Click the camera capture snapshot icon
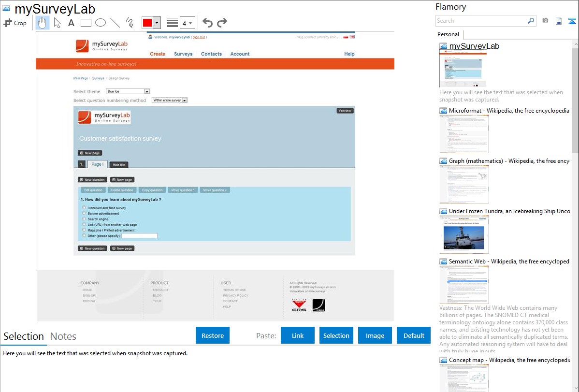The width and height of the screenshot is (579, 392). point(545,21)
